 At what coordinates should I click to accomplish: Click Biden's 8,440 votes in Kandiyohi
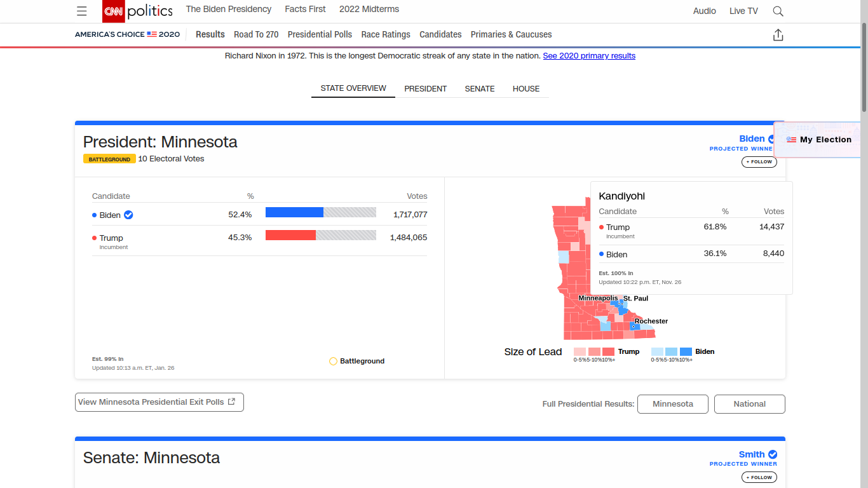coord(773,254)
